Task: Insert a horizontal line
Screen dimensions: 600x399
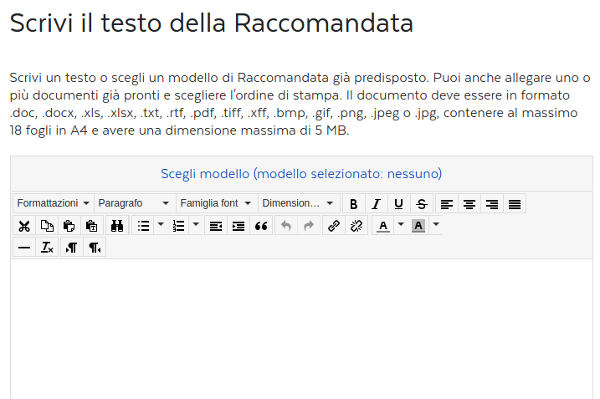Action: coord(24,248)
